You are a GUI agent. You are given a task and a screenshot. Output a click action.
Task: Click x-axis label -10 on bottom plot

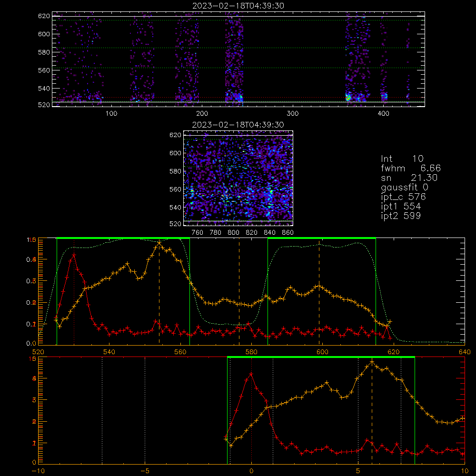tap(38, 471)
